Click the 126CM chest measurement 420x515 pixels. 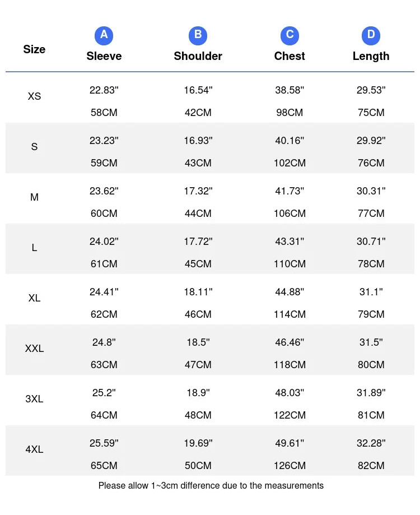tap(290, 466)
